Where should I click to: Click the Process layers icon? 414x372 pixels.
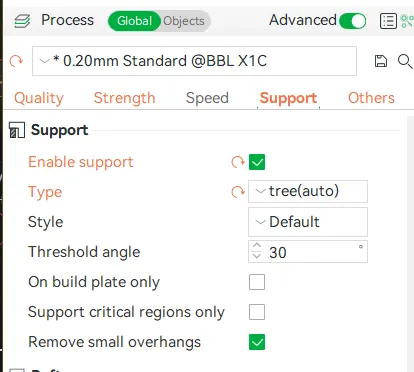22,21
